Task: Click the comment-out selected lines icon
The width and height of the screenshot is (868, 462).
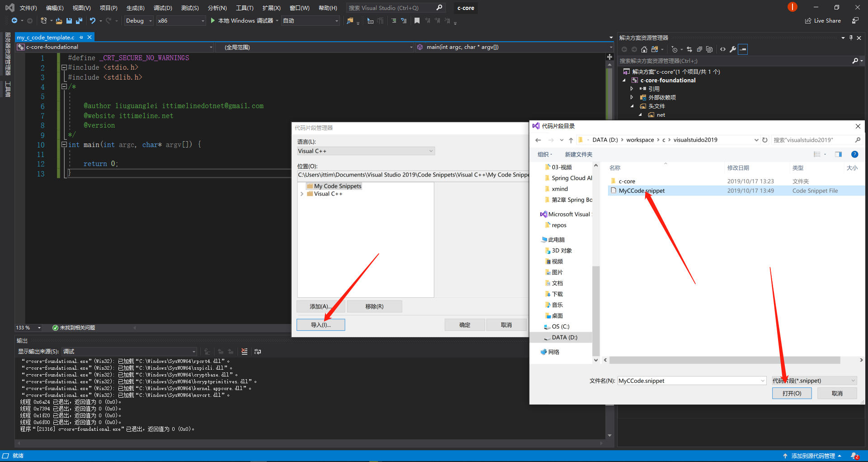Action: pyautogui.click(x=394, y=21)
